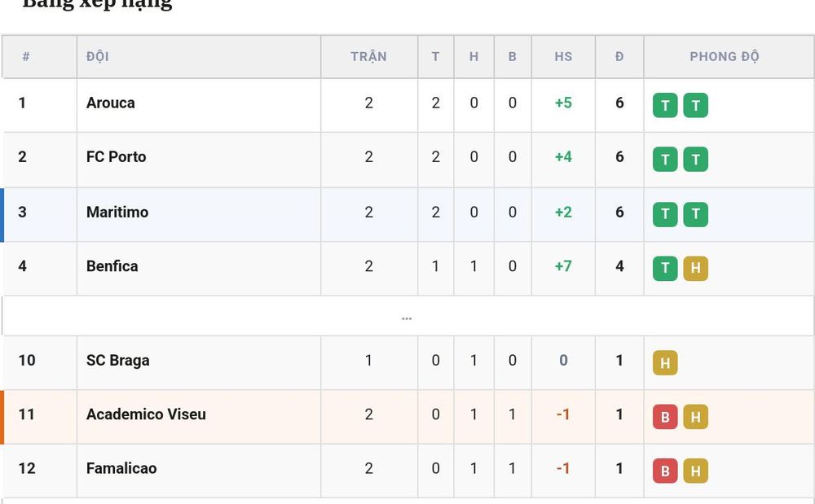Click SC Braga's yellow H form badge
815x504 pixels.
pos(665,362)
